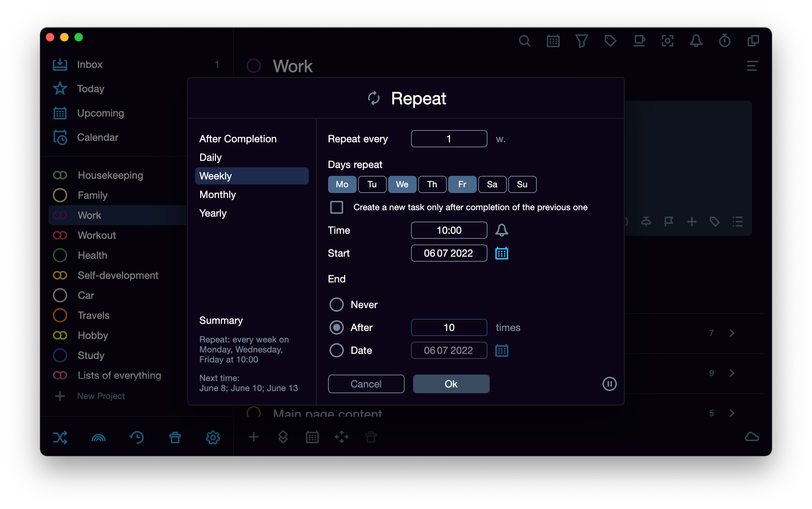
Task: Open the trash bin in sidebar footer
Action: click(x=175, y=437)
